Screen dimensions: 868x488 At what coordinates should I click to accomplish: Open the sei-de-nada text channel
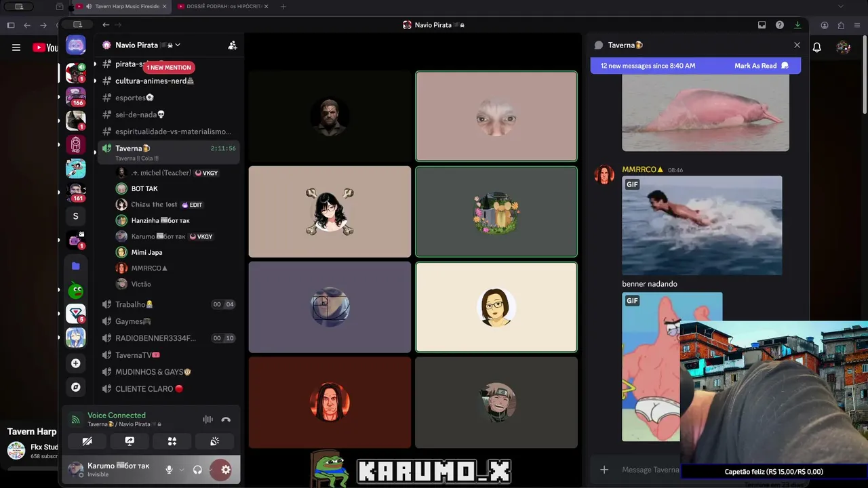168,115
